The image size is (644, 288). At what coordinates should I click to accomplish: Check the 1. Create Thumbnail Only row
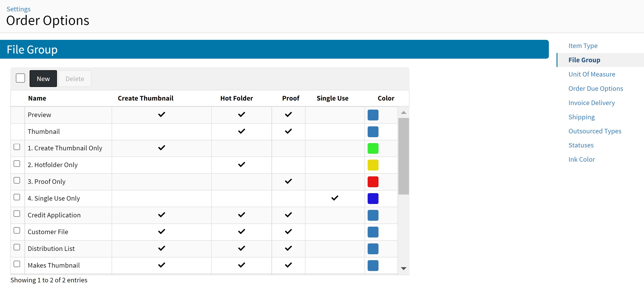(17, 147)
